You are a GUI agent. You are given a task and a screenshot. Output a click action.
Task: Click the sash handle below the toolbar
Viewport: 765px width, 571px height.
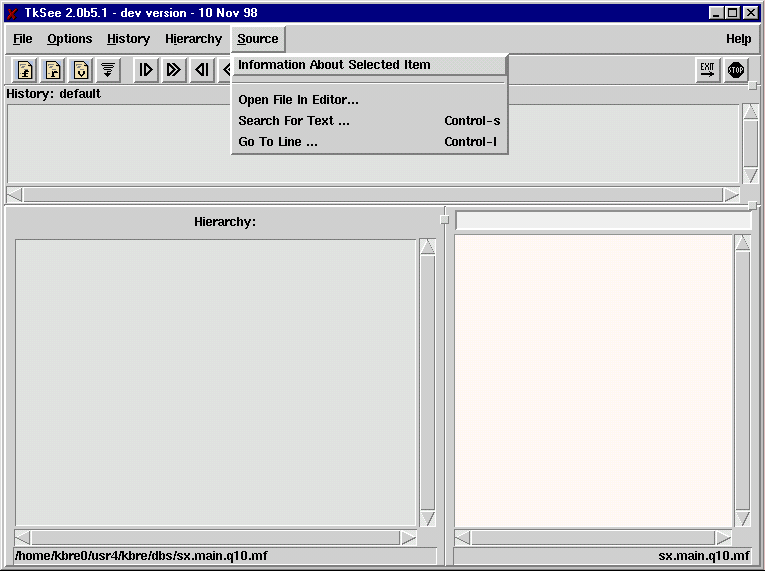(753, 85)
